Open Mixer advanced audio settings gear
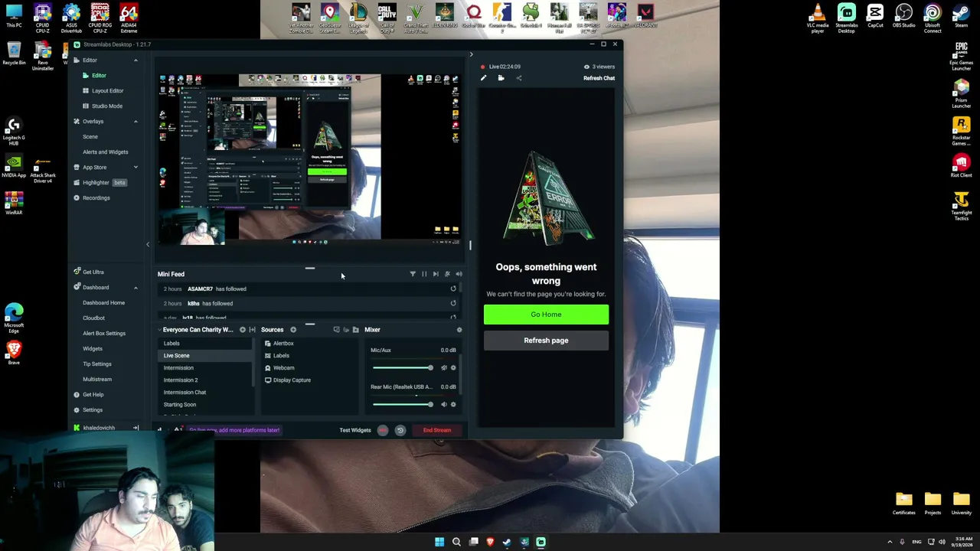 pyautogui.click(x=459, y=330)
